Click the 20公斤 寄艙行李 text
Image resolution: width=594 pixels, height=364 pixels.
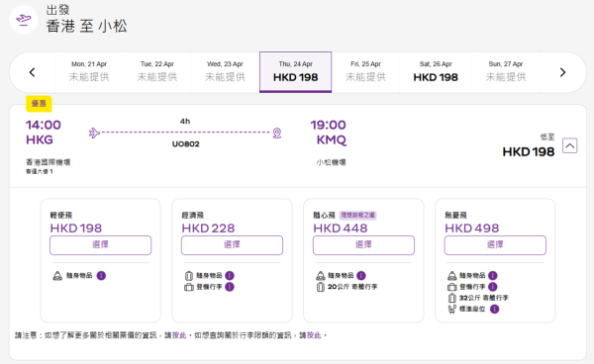point(352,287)
